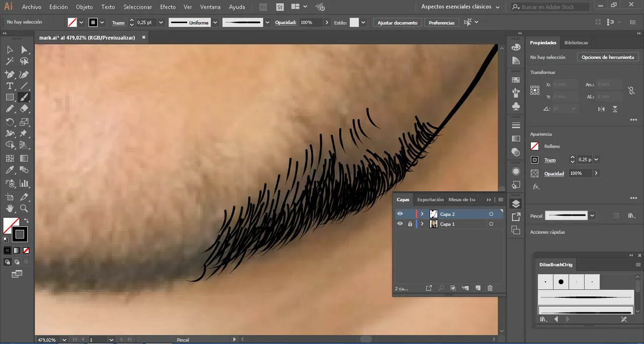The image size is (644, 344).
Task: Select the Scale tool
Action: click(x=24, y=122)
